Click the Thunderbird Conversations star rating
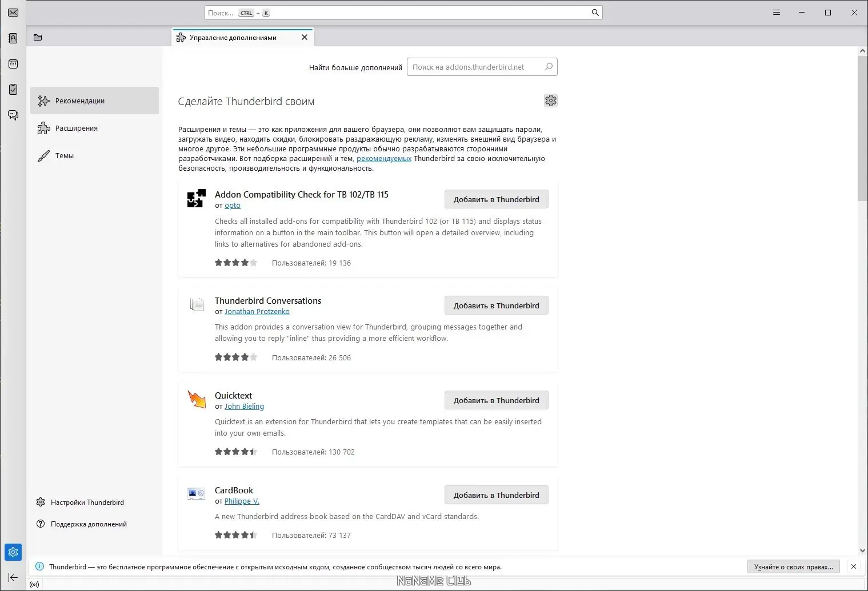 (236, 357)
